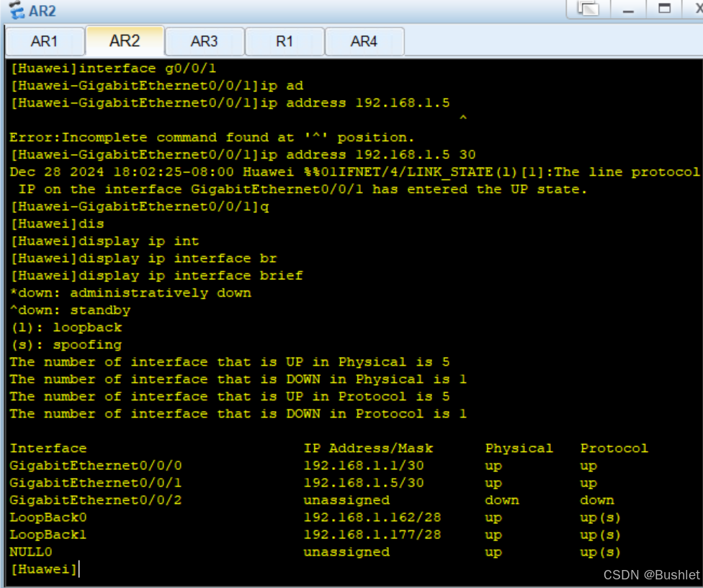Screen dimensions: 703x588
Task: Click the 'Physical' column header
Action: click(519, 448)
